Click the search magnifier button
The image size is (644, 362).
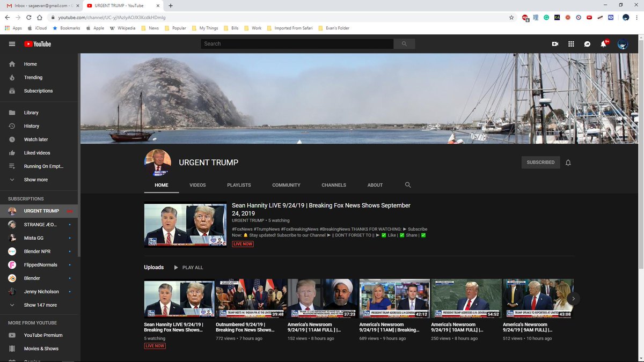404,44
